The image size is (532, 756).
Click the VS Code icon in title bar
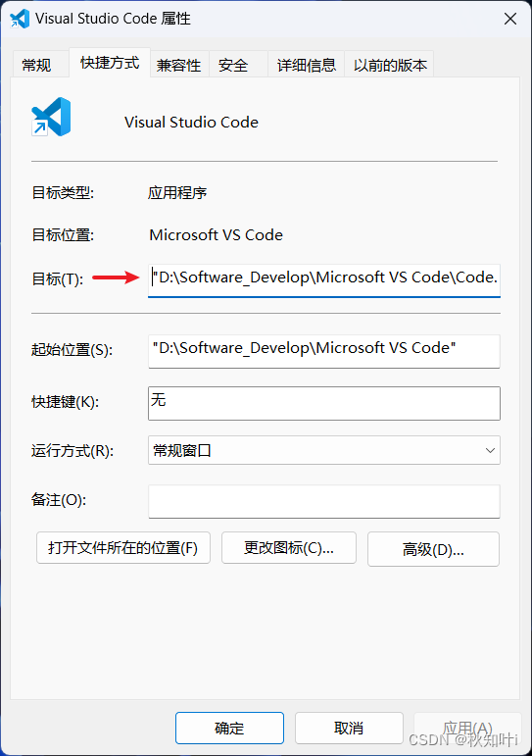pos(20,19)
